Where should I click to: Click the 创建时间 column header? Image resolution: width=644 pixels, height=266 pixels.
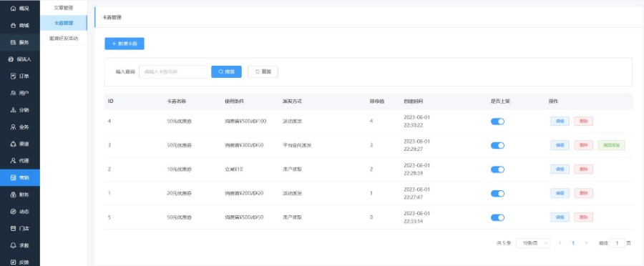pos(413,102)
